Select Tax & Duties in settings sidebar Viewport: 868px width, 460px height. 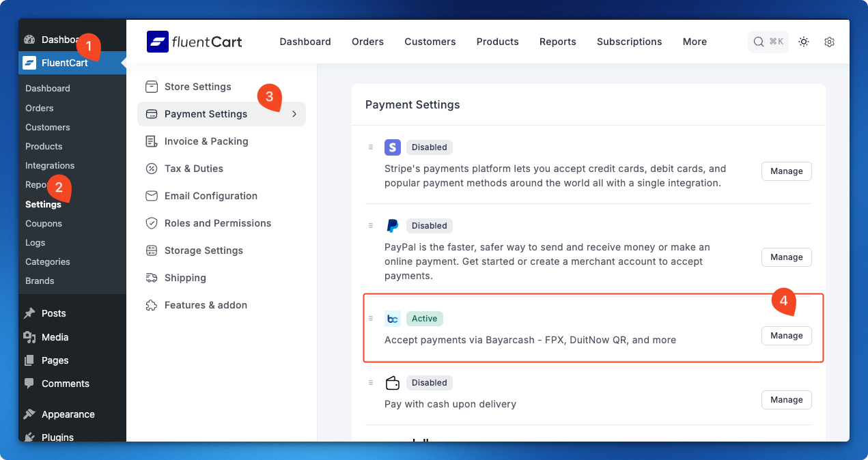[x=193, y=169]
